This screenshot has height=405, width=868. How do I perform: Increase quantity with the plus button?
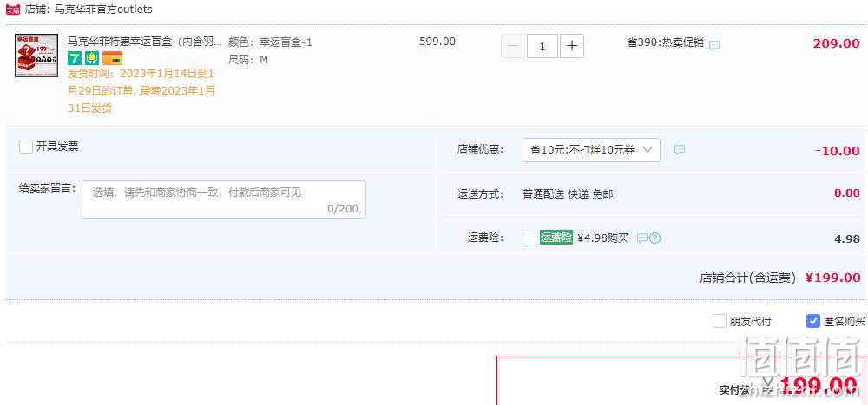coord(572,46)
